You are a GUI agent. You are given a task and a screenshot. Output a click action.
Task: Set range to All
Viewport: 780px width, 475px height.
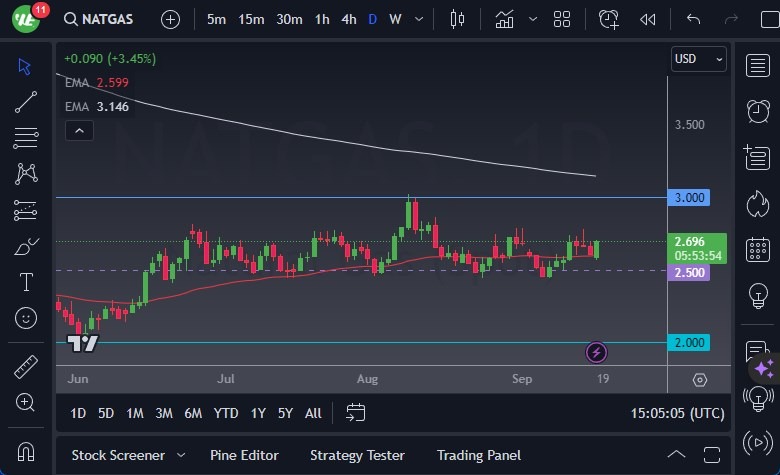(x=313, y=413)
